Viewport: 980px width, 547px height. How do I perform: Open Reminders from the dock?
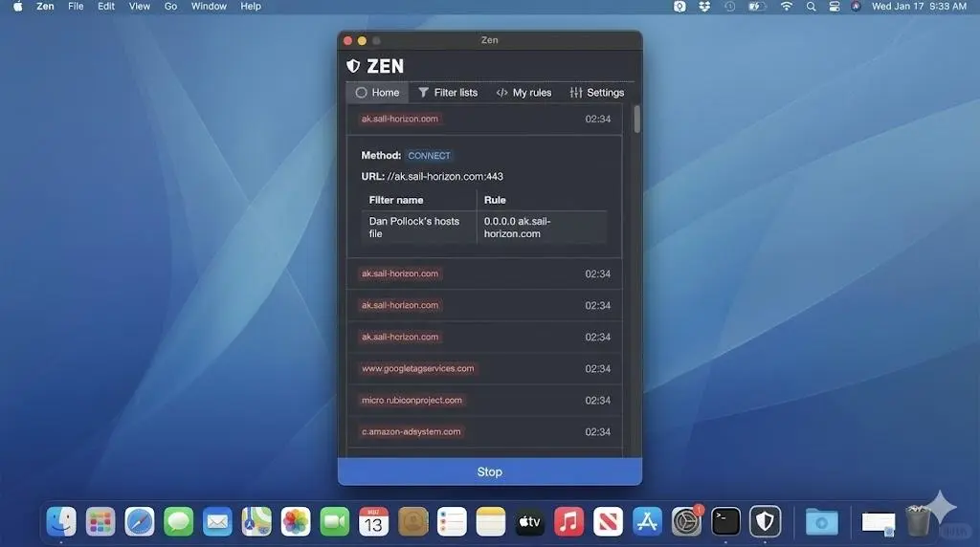pyautogui.click(x=452, y=521)
